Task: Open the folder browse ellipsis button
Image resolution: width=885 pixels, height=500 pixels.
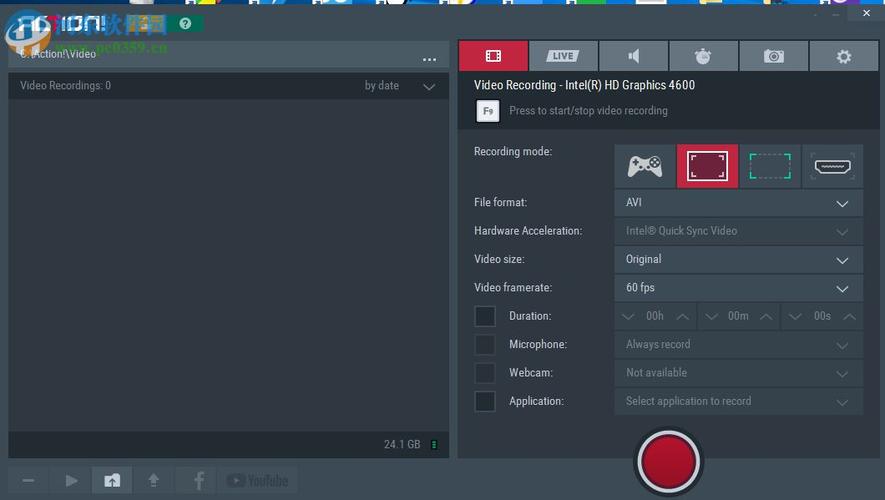Action: (x=430, y=59)
